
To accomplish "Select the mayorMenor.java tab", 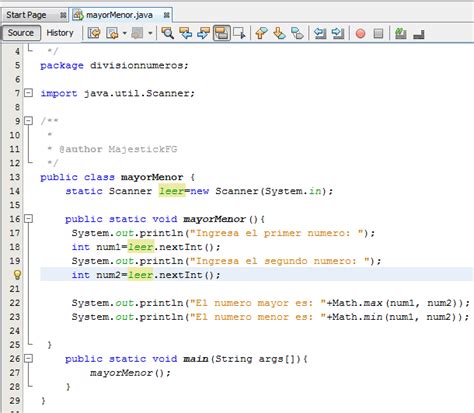I will click(119, 15).
